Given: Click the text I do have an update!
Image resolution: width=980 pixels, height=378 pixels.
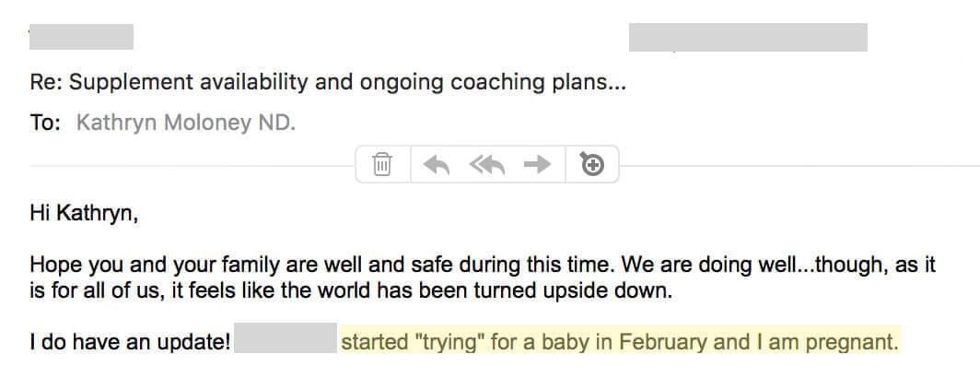Looking at the screenshot, I should (131, 342).
